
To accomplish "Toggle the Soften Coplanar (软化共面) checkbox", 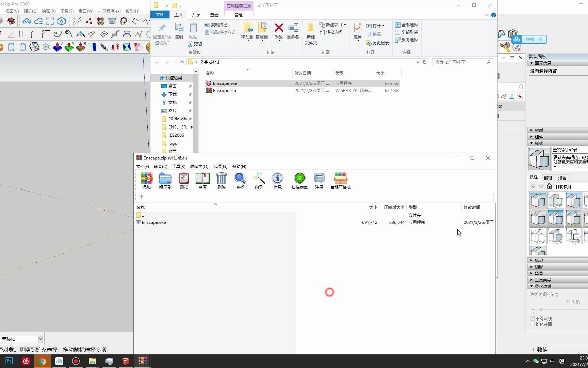I will [532, 324].
